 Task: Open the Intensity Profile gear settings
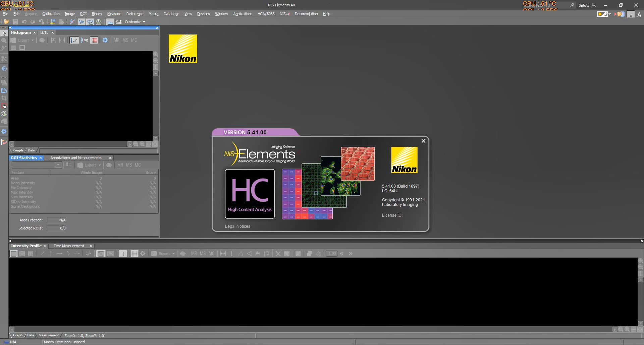tap(143, 254)
